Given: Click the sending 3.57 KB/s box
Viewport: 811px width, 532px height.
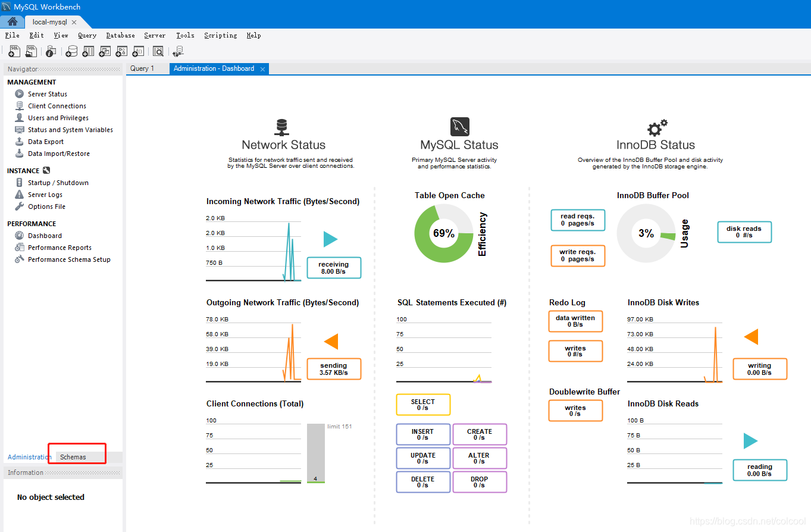Looking at the screenshot, I should tap(334, 369).
